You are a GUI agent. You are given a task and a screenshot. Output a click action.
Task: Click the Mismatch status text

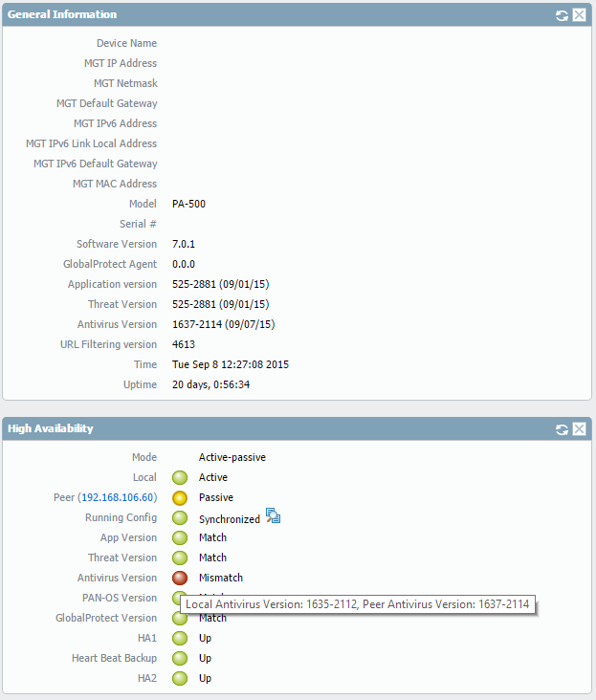(221, 579)
